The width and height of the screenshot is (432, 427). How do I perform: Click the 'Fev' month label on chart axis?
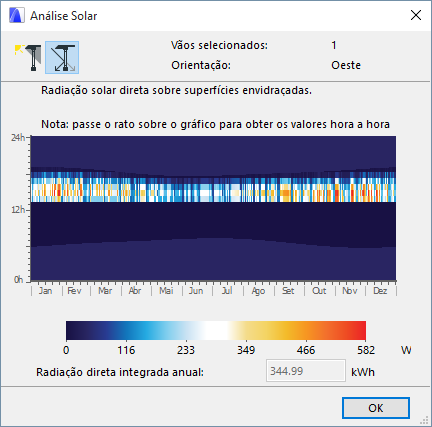74,291
